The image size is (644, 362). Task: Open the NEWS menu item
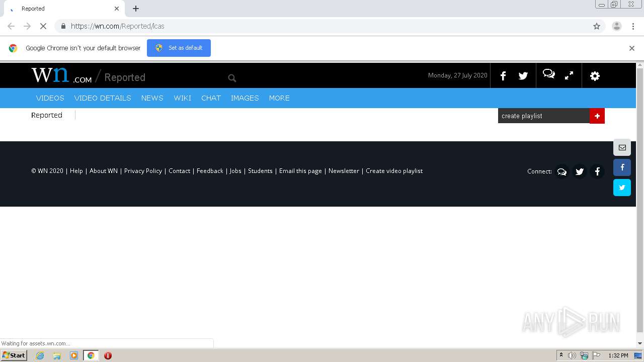point(152,98)
